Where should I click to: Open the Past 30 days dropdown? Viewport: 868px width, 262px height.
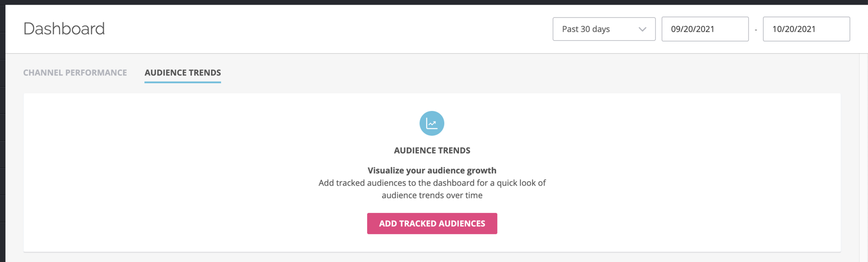coord(604,29)
